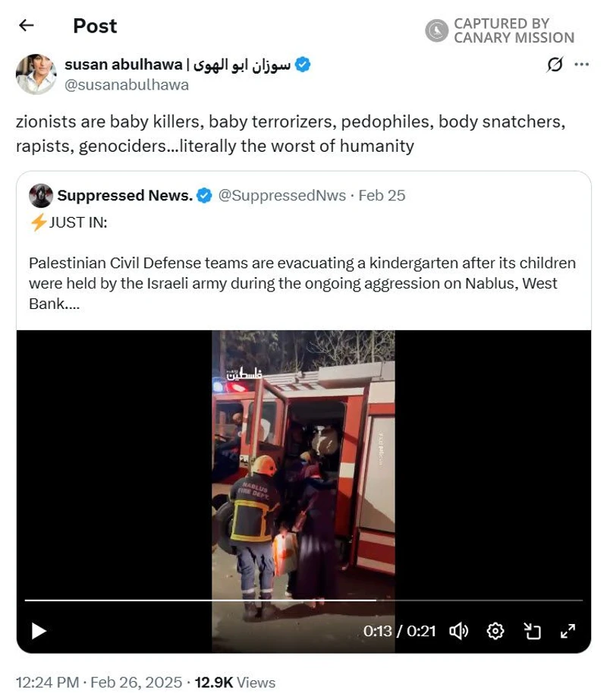Click the play button on the video

[39, 631]
